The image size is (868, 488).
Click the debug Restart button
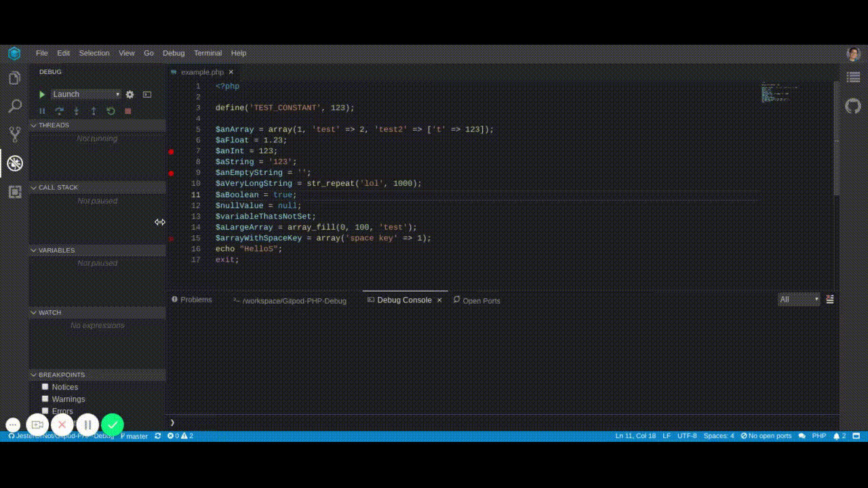click(111, 111)
